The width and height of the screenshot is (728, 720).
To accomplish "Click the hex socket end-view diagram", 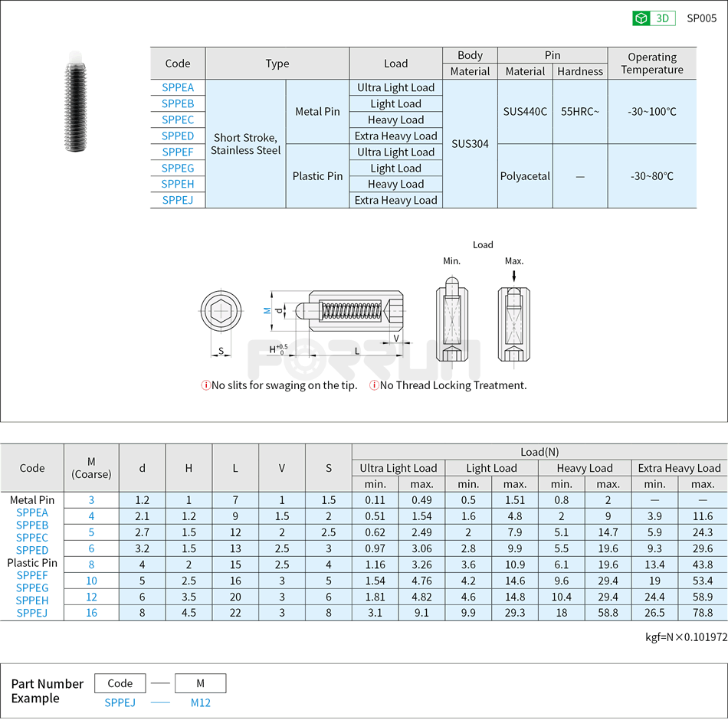I will [221, 311].
